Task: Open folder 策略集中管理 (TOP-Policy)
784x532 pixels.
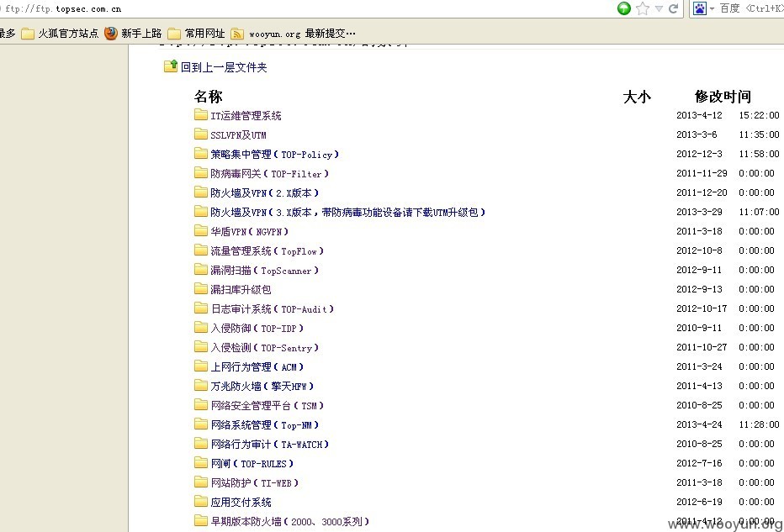Action: point(274,155)
